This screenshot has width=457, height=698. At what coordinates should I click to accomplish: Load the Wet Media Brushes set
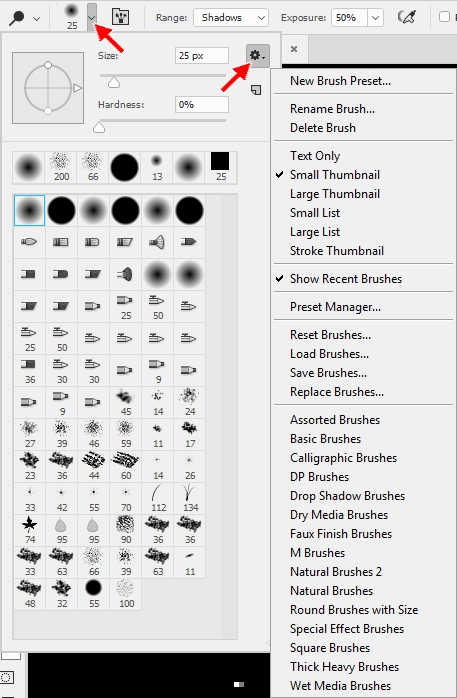click(x=340, y=686)
